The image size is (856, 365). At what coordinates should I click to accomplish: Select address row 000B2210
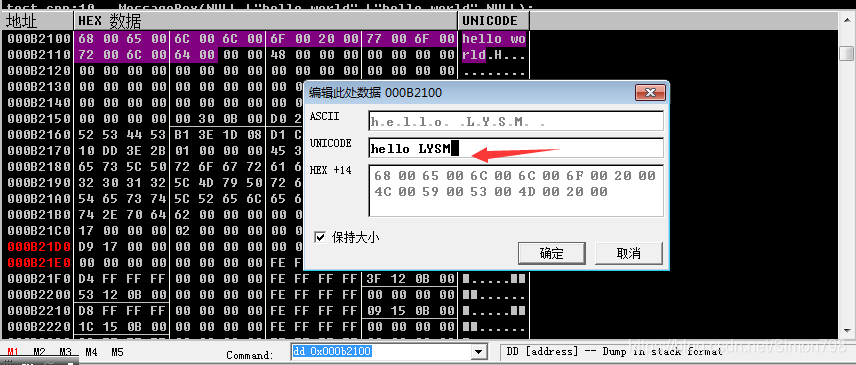click(x=39, y=310)
